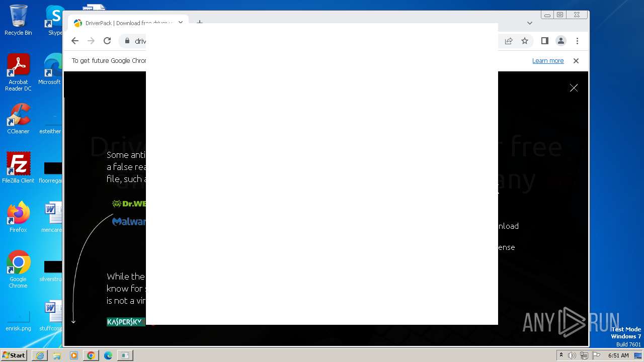
Task: Select the FileZilla Client desktop icon
Action: point(18,168)
